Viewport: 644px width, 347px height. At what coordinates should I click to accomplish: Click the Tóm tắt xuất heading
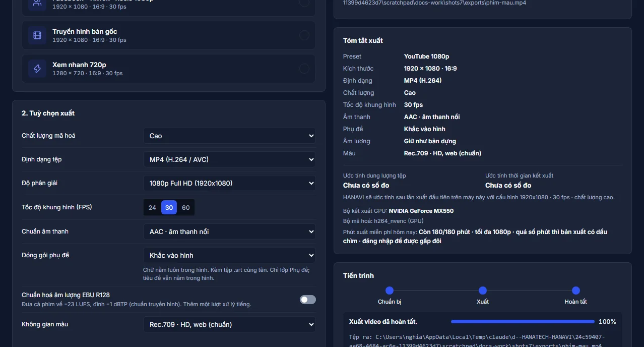[x=363, y=40]
